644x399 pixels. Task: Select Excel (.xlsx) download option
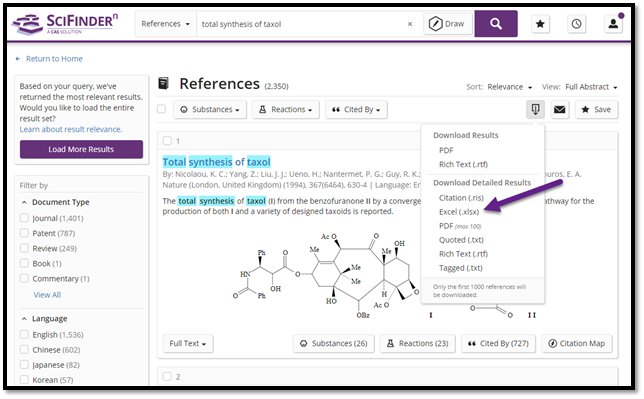(459, 212)
